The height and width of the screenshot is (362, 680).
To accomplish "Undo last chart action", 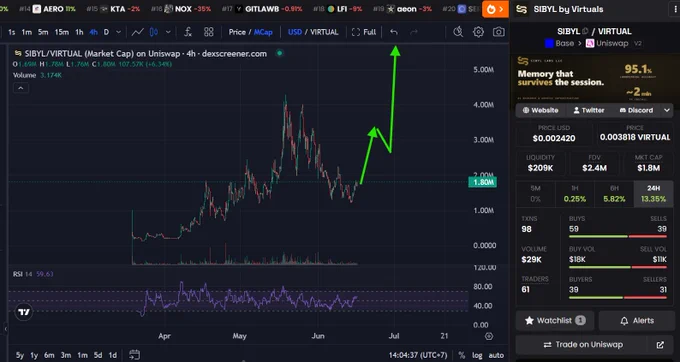I will (x=394, y=32).
